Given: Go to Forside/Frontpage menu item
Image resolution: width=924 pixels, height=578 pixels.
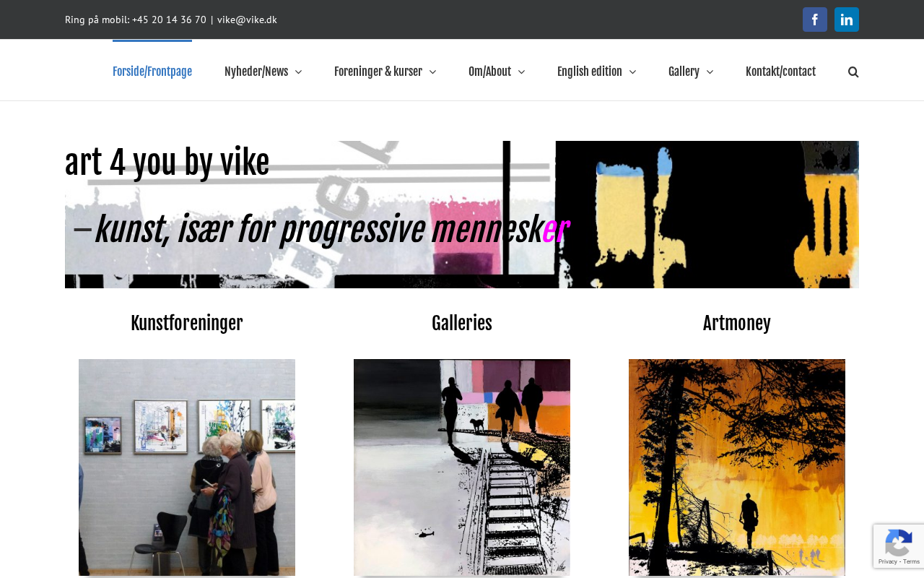Looking at the screenshot, I should pos(152,72).
